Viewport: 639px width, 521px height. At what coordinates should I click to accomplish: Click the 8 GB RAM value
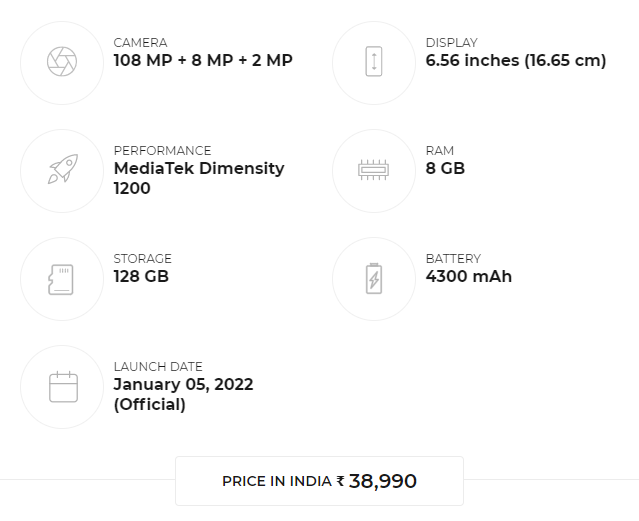[x=445, y=168]
